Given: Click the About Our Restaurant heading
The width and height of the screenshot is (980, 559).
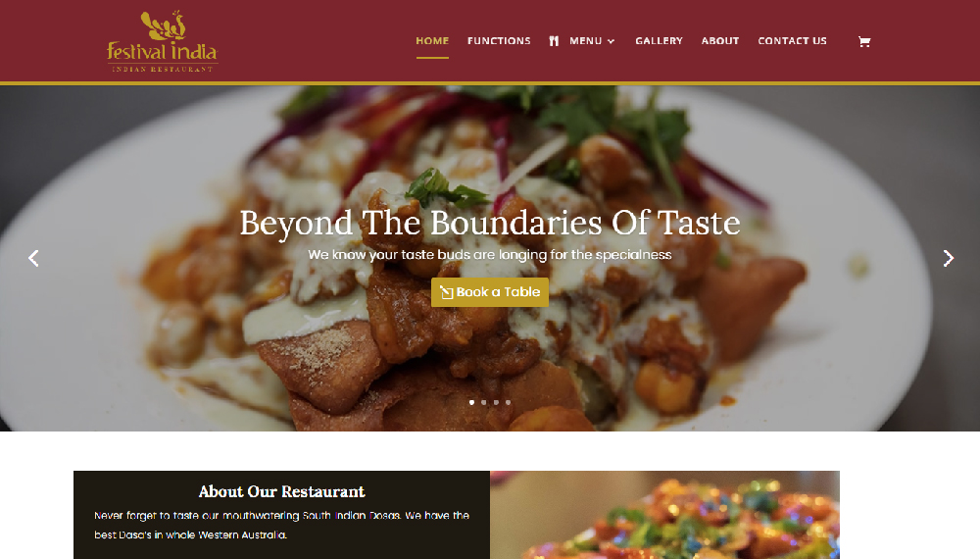Looking at the screenshot, I should (x=282, y=491).
